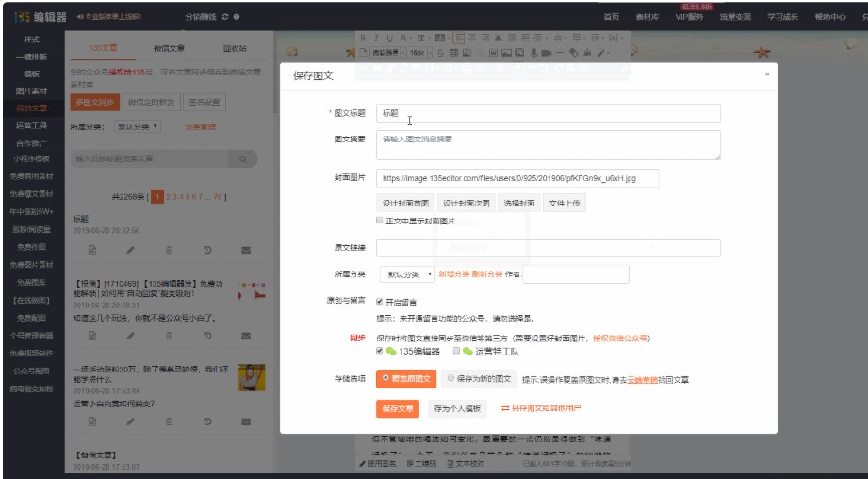Open the 回收站 tab
The width and height of the screenshot is (868, 479).
(235, 48)
